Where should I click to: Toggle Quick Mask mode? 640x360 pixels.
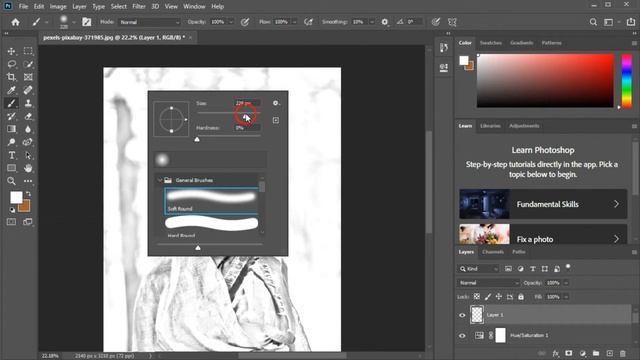click(11, 222)
